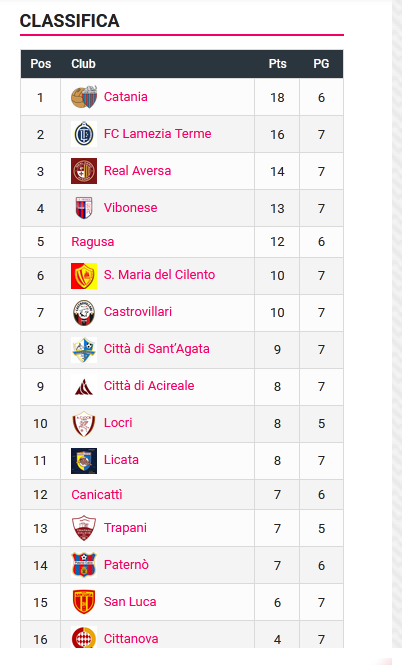This screenshot has width=402, height=665.
Task: Click the Città di Acireale logo icon
Action: 84,386
